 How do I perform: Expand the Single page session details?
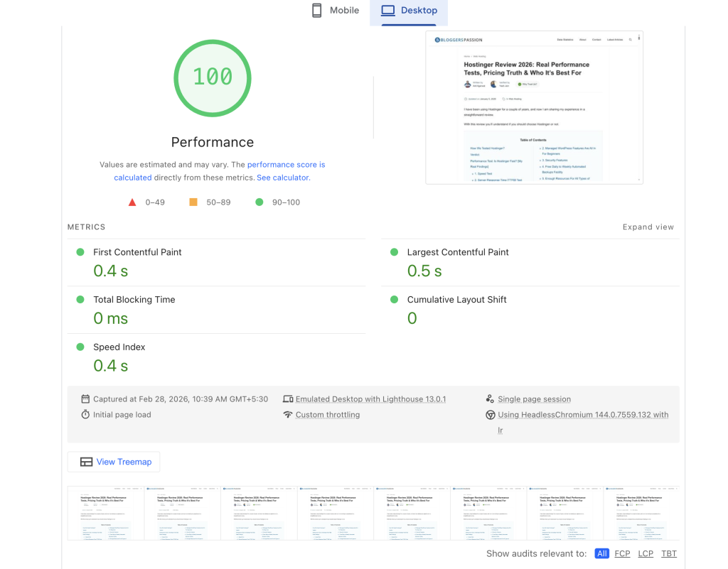tap(534, 399)
